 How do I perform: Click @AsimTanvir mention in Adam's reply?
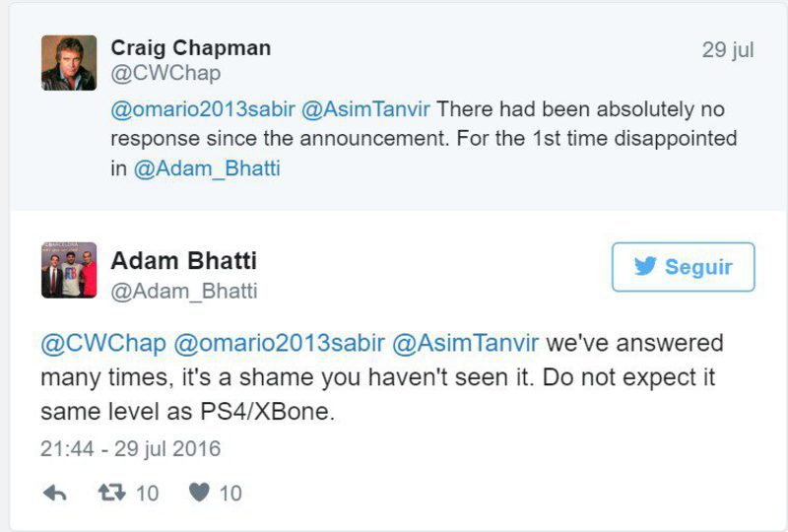(466, 344)
